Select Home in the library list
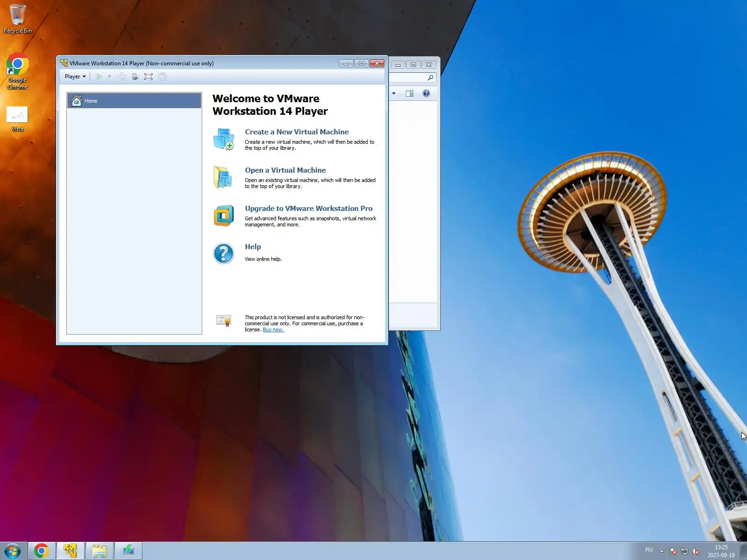 (134, 101)
